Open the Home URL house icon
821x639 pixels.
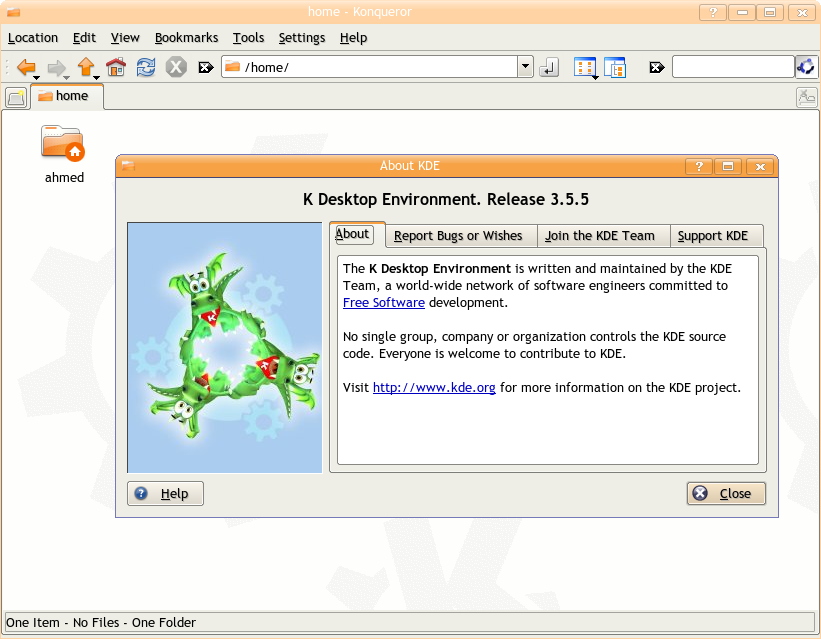tap(116, 67)
